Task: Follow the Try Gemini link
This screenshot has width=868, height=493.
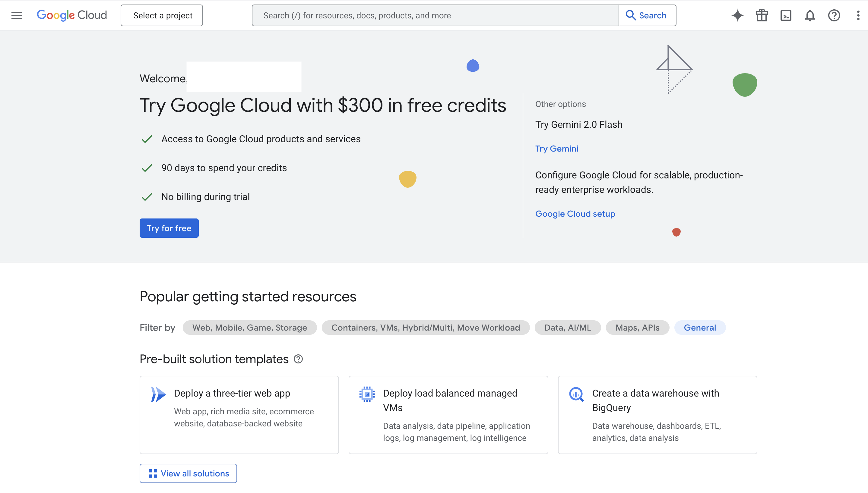Action: click(557, 149)
